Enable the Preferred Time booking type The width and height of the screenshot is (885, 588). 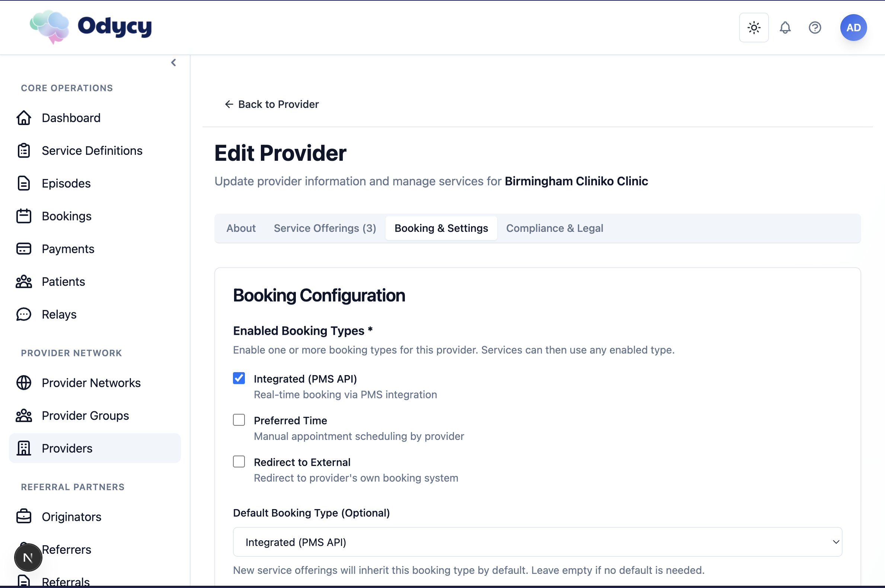(239, 420)
